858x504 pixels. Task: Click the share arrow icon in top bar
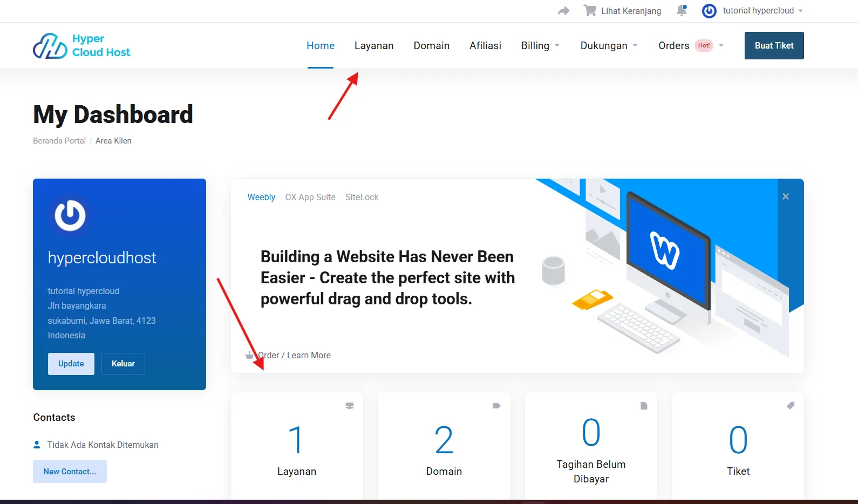[563, 11]
